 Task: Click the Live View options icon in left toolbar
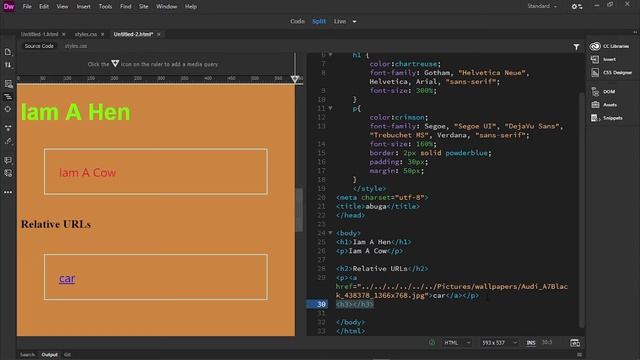(x=8, y=84)
